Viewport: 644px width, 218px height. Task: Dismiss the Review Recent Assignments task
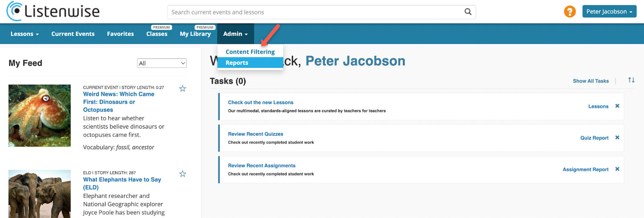(617, 169)
